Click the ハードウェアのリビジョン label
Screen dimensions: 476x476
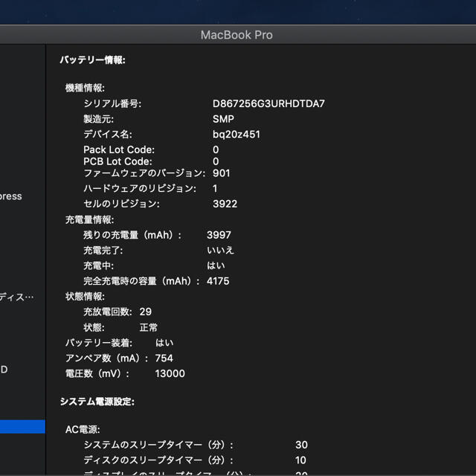(x=140, y=188)
